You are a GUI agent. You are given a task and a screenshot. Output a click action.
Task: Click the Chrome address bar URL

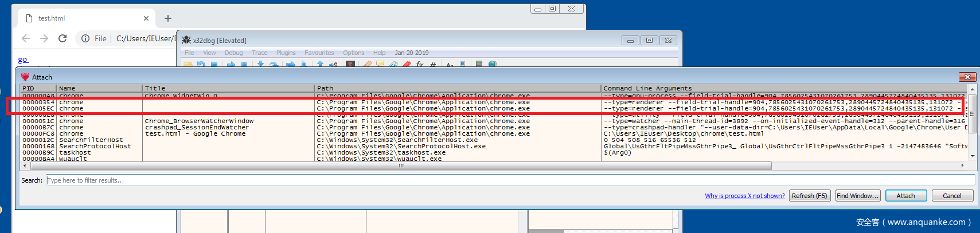(146, 38)
